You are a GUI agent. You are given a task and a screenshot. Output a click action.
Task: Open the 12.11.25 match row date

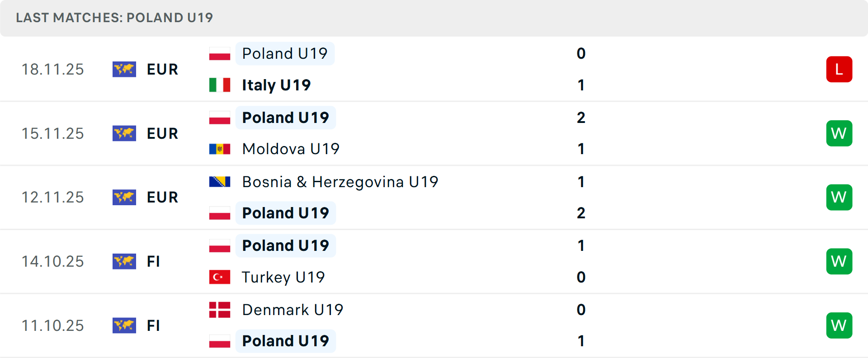[53, 198]
